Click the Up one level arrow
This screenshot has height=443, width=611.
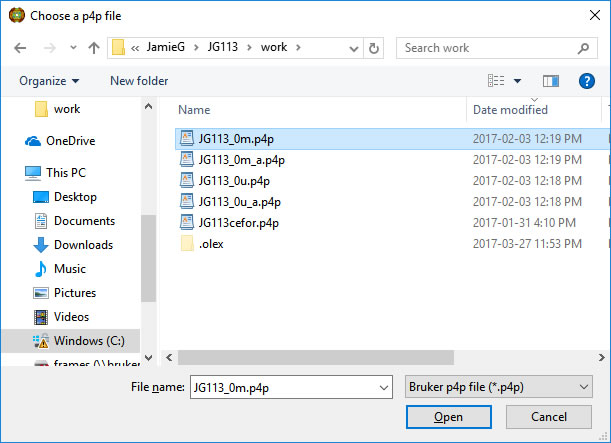(x=94, y=48)
